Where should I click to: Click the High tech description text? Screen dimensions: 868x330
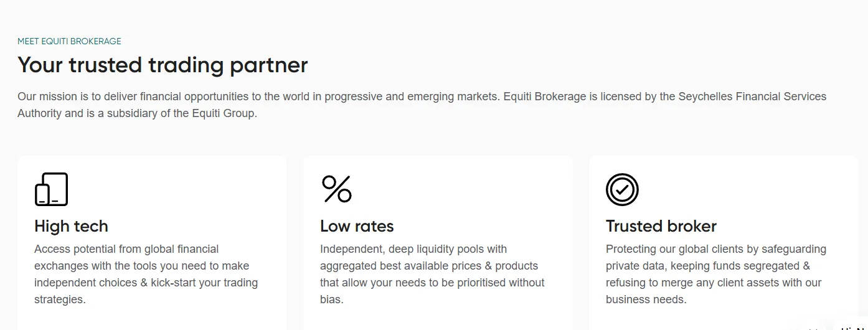click(146, 274)
